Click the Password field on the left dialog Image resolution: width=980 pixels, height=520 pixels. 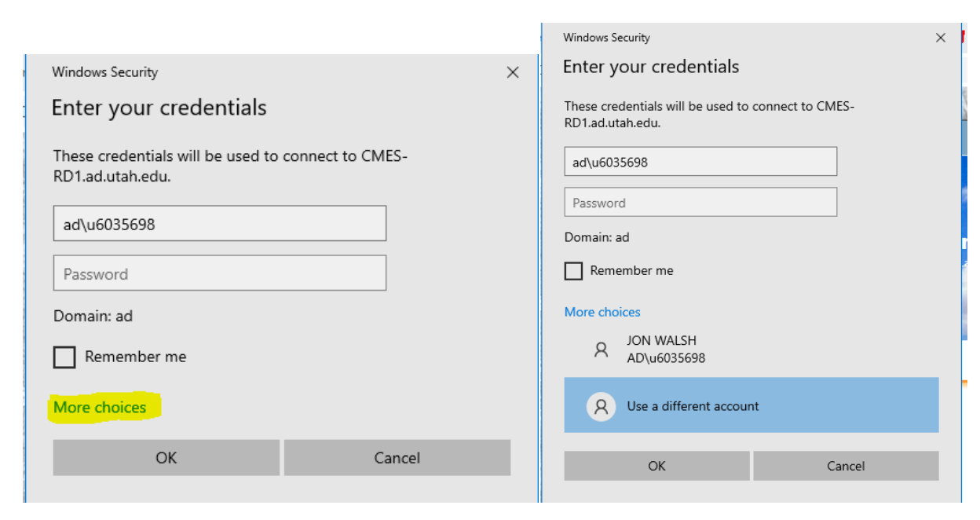[x=219, y=273]
